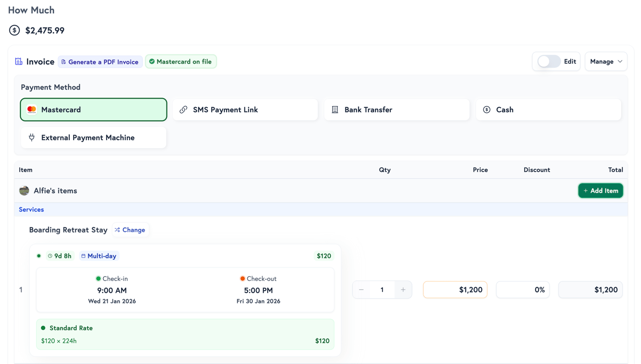Click the clock icon in the 9d 8h badge

[50, 255]
